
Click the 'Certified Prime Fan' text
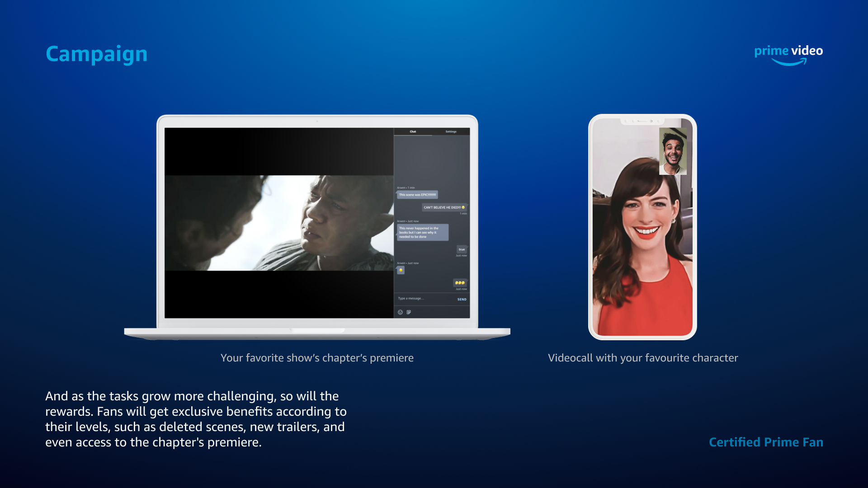(x=766, y=442)
